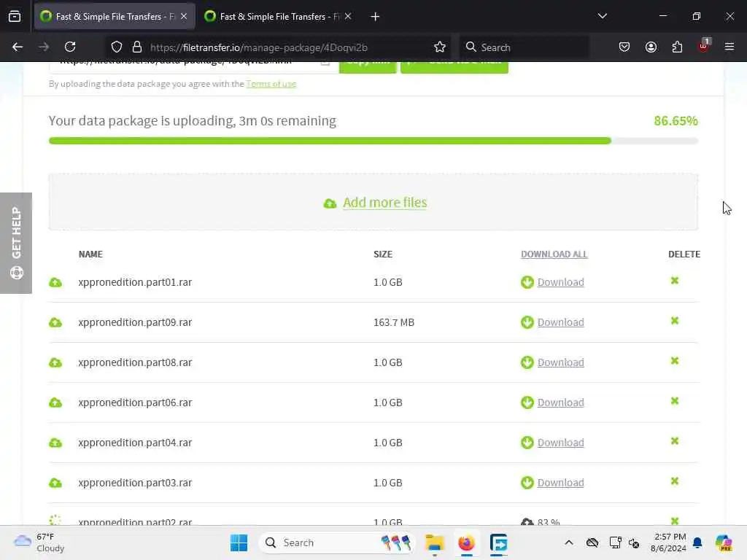Open the Firefox account icon

(x=651, y=47)
